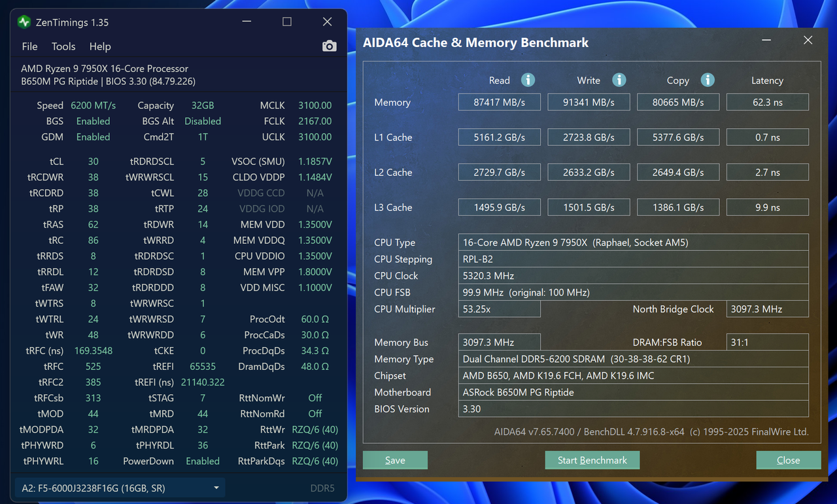This screenshot has width=837, height=504.
Task: Click the Chipset field AMD B650
Action: [x=634, y=376]
